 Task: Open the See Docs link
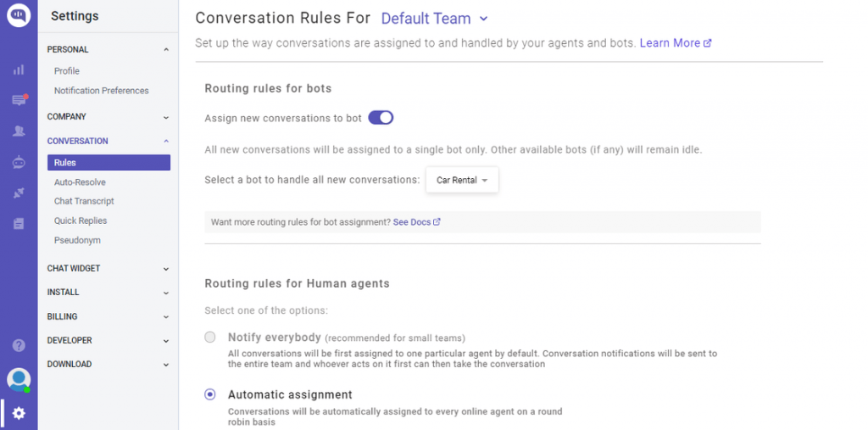[416, 222]
